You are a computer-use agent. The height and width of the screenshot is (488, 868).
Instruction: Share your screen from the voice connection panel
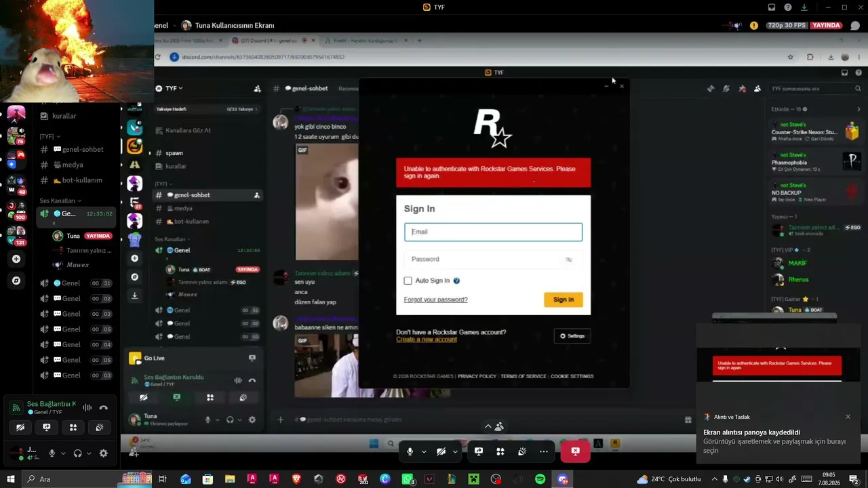(x=47, y=428)
